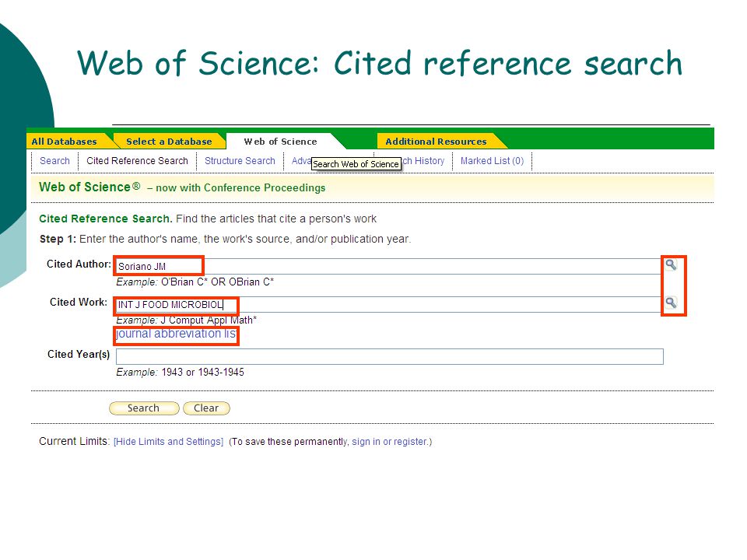Open the sign in link
This screenshot has height=560, width=747.
pos(366,442)
